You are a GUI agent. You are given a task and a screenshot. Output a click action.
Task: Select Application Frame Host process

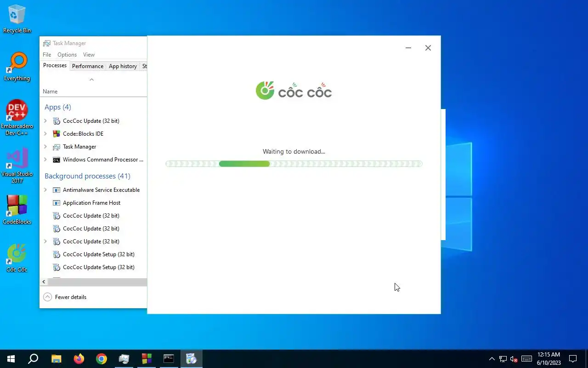click(94, 203)
